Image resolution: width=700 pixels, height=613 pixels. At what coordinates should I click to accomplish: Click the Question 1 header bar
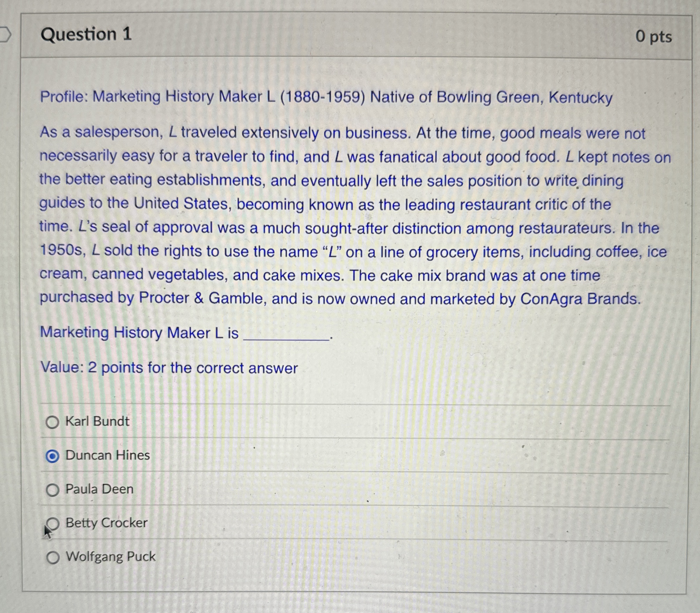tap(342, 34)
